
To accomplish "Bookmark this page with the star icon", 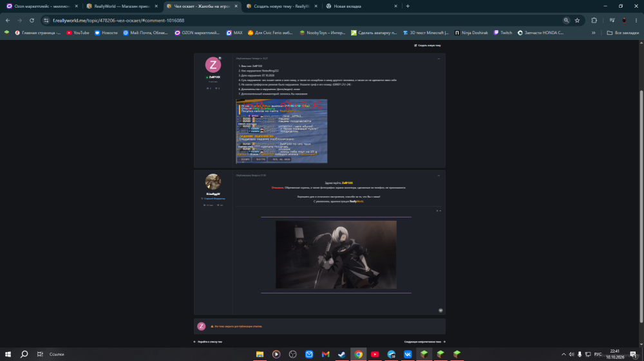I will (577, 20).
